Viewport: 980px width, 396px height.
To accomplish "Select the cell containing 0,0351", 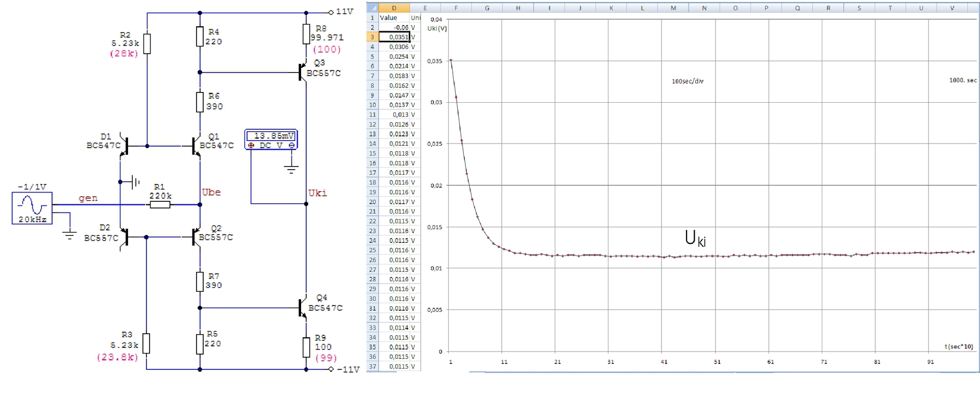I will [x=394, y=37].
